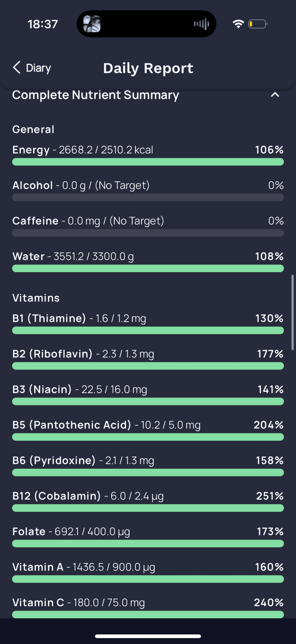This screenshot has height=644, width=296.
Task: Tap the vertical scrollbar indicator
Action: click(292, 312)
